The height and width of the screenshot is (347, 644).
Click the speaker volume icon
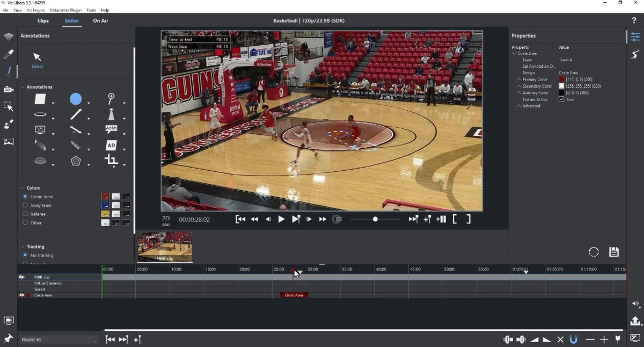coord(635,304)
